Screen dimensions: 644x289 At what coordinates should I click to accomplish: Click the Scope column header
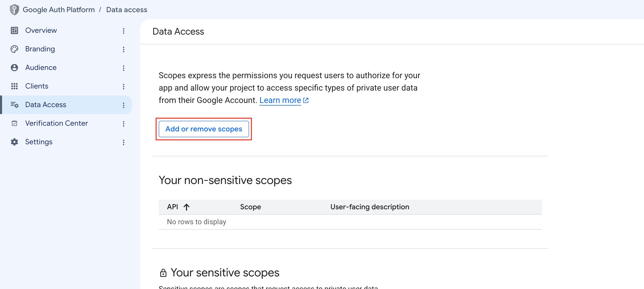coord(250,207)
